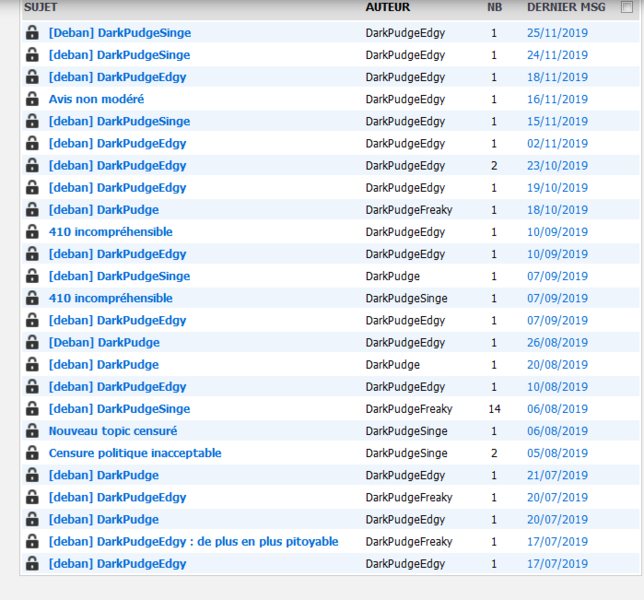
Task: Click the last message date 23/10/2019
Action: click(557, 166)
